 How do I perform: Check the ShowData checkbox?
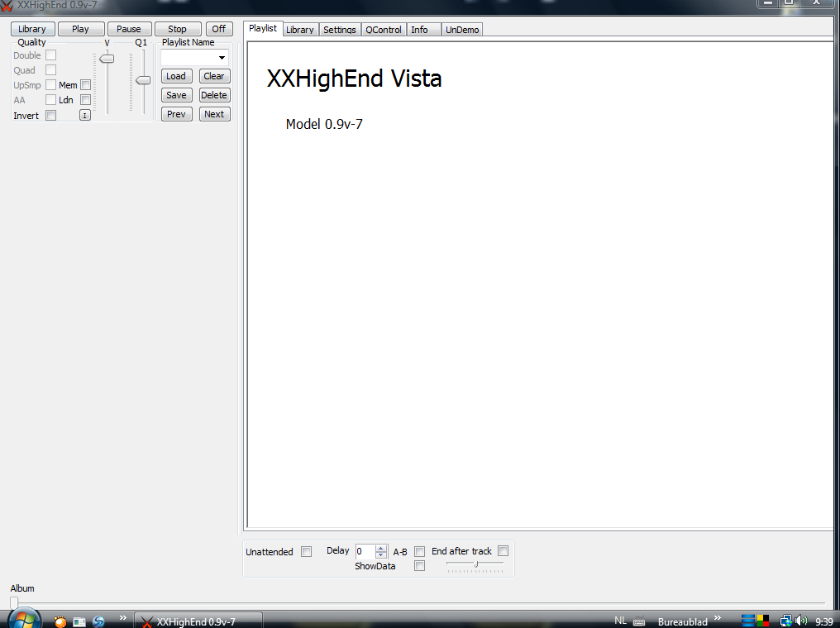pos(419,566)
